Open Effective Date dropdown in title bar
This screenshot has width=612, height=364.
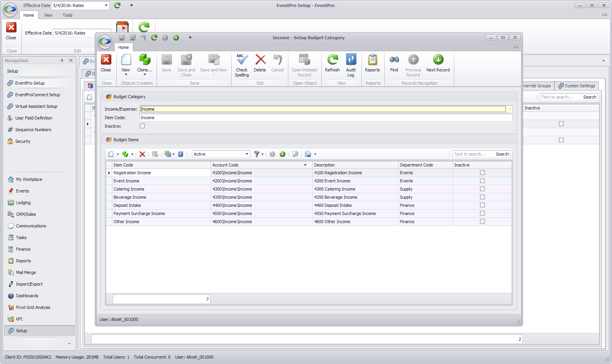click(x=106, y=5)
